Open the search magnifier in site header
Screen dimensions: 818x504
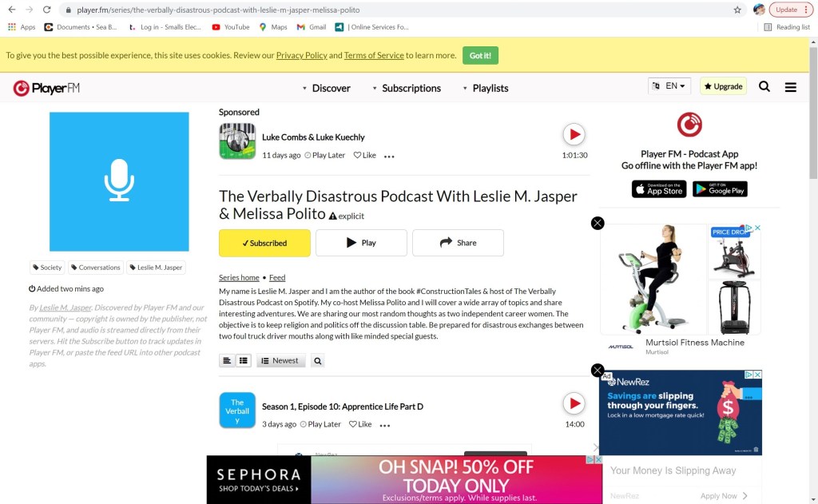(764, 87)
